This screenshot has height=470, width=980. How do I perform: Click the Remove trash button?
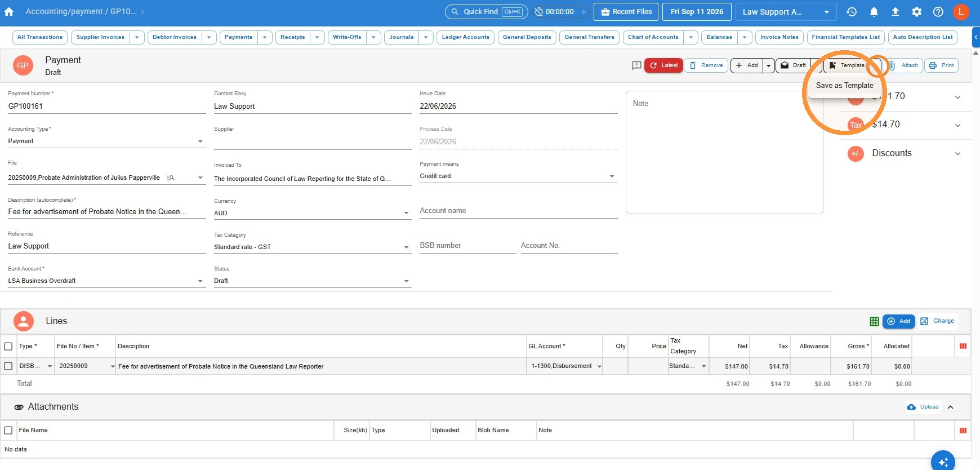[x=707, y=65]
